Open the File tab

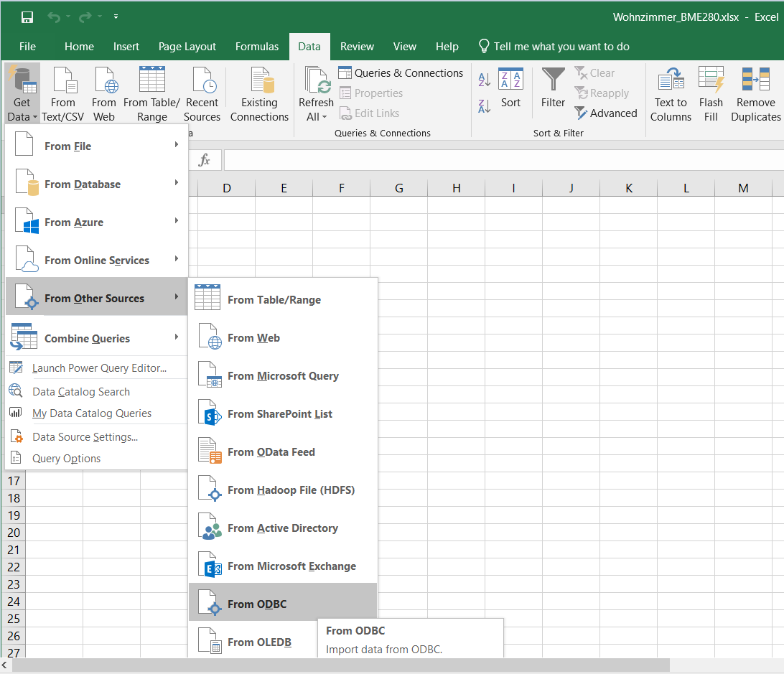tap(27, 47)
